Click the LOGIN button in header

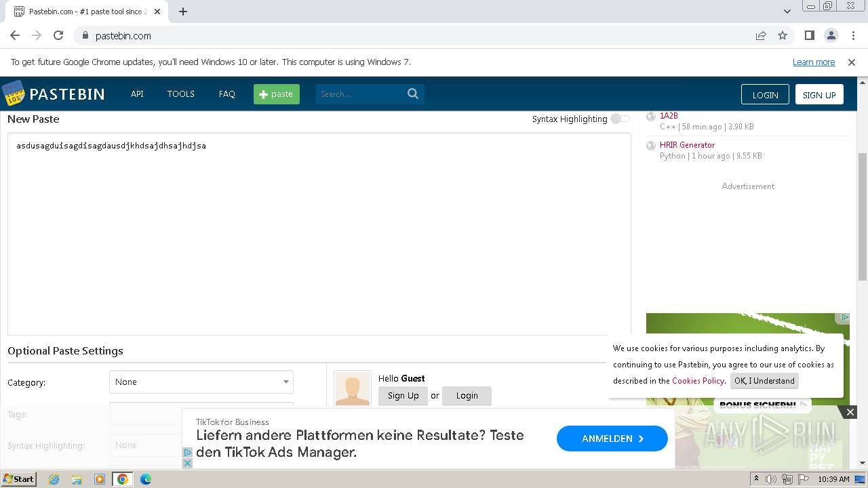765,95
